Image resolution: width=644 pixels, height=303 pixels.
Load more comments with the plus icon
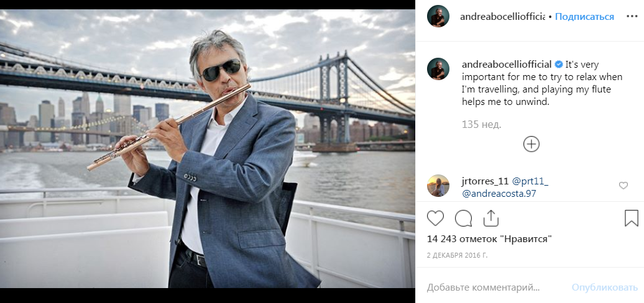tap(531, 144)
